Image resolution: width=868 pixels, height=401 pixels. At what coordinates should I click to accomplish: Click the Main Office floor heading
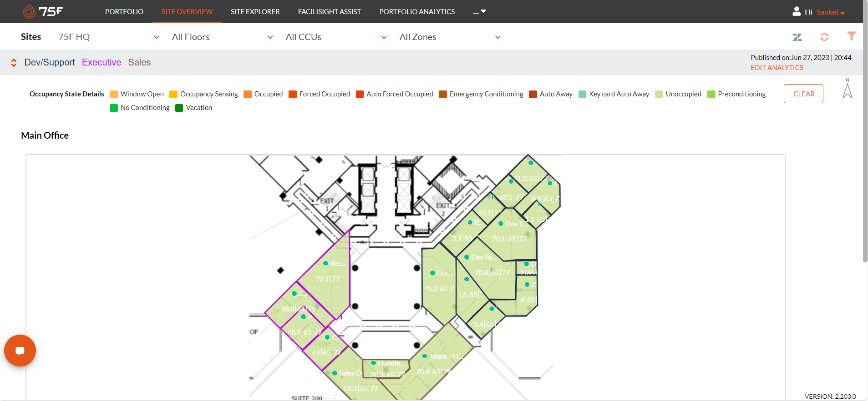(45, 135)
